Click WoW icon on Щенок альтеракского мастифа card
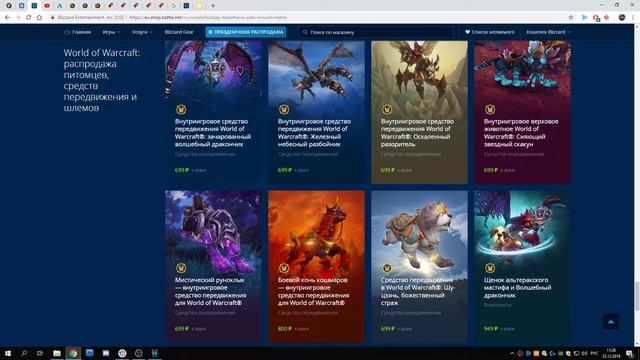This screenshot has width=640, height=360. [x=490, y=268]
